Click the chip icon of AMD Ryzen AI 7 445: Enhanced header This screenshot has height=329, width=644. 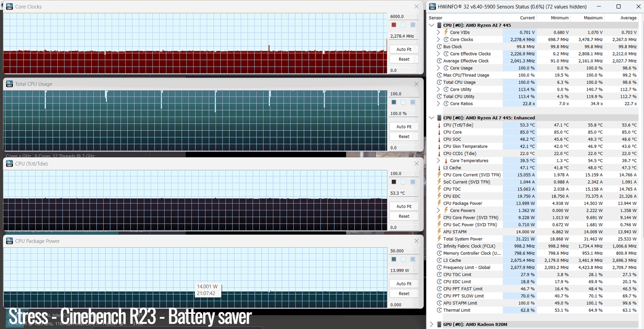[439, 118]
